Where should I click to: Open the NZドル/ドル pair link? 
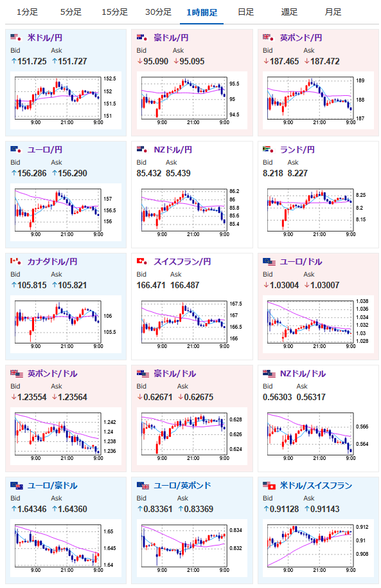[x=303, y=374]
